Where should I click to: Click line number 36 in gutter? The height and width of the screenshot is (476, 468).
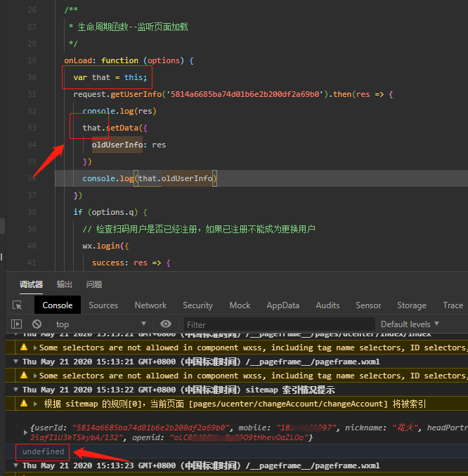click(x=32, y=178)
